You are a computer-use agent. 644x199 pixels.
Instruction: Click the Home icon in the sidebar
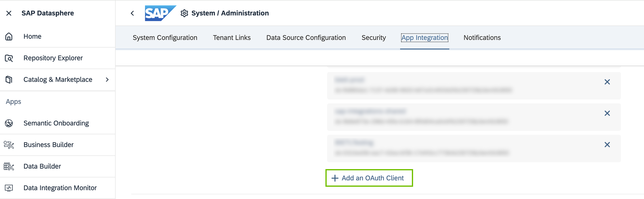[x=9, y=37]
